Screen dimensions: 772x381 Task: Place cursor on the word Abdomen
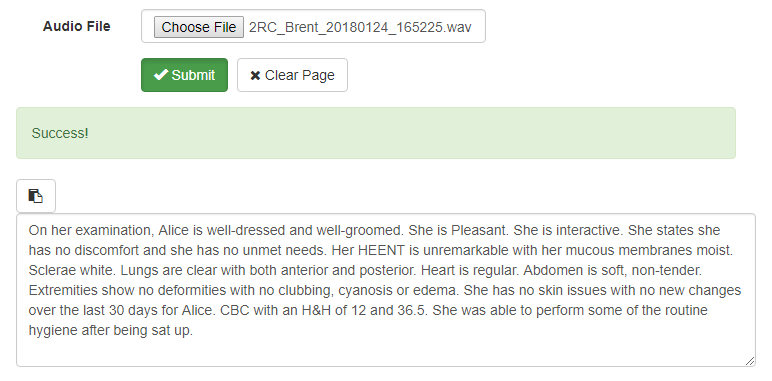(549, 270)
